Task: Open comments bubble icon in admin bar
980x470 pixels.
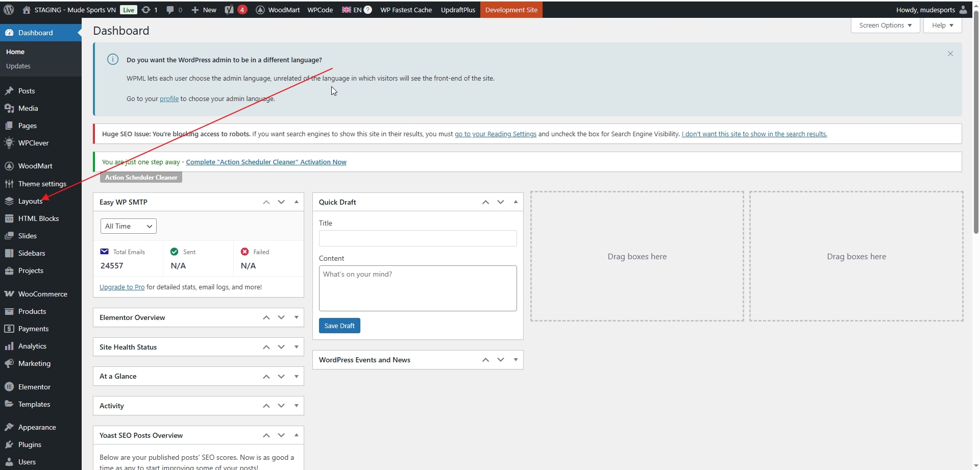Action: (170, 10)
